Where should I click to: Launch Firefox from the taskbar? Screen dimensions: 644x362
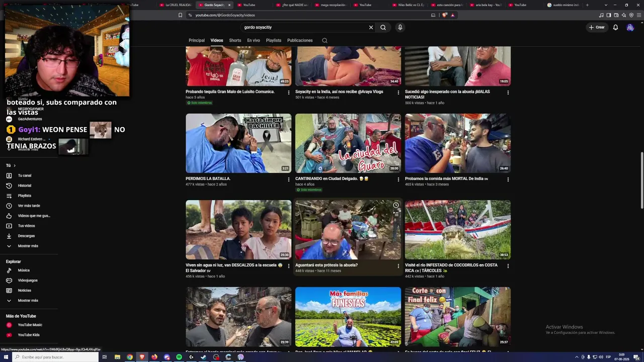click(154, 357)
